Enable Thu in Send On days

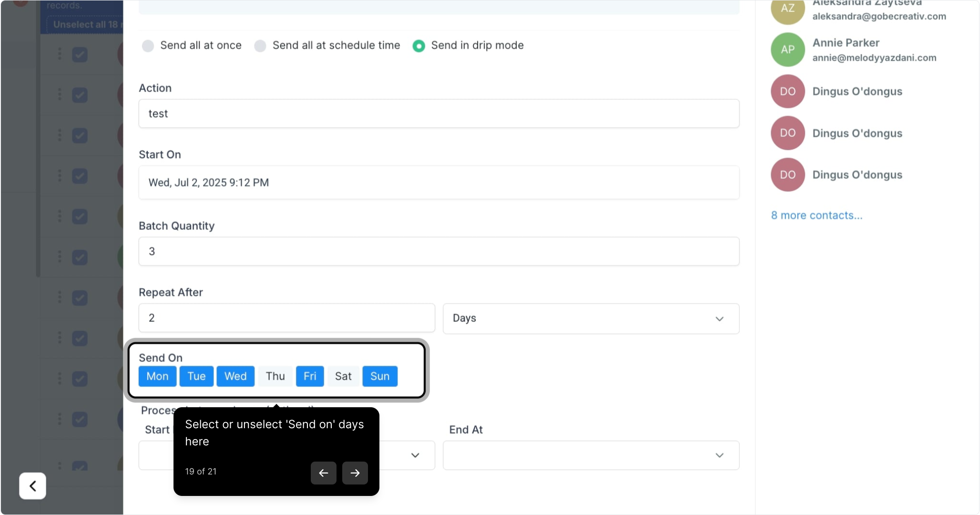[275, 376]
